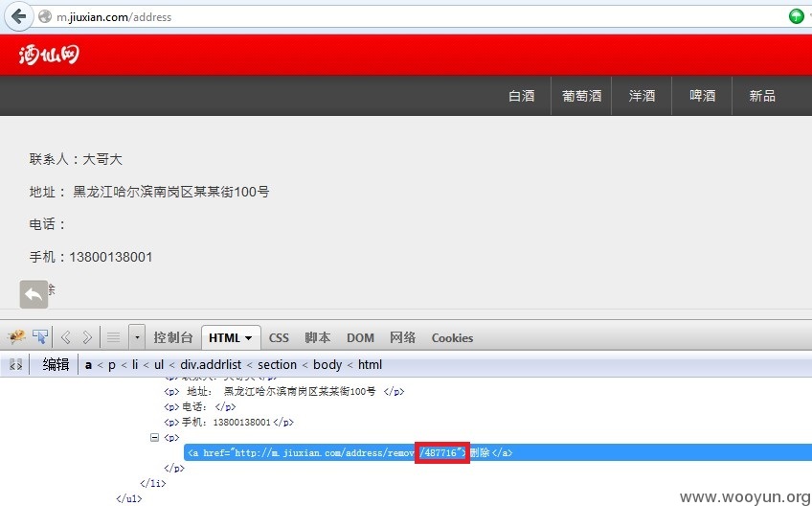Select breadcrumb node ul
Viewport: 812px width, 506px height.
(x=159, y=365)
